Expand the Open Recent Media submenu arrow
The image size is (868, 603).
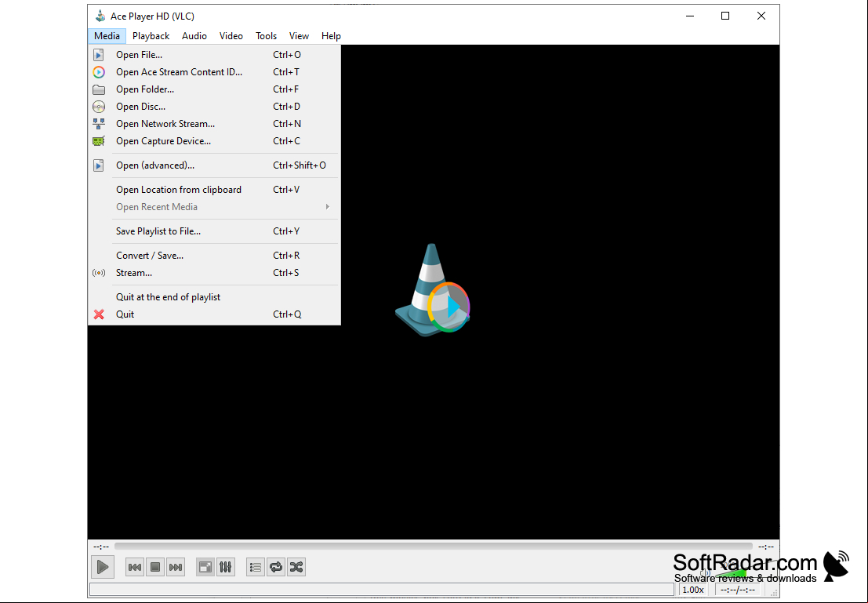point(328,206)
